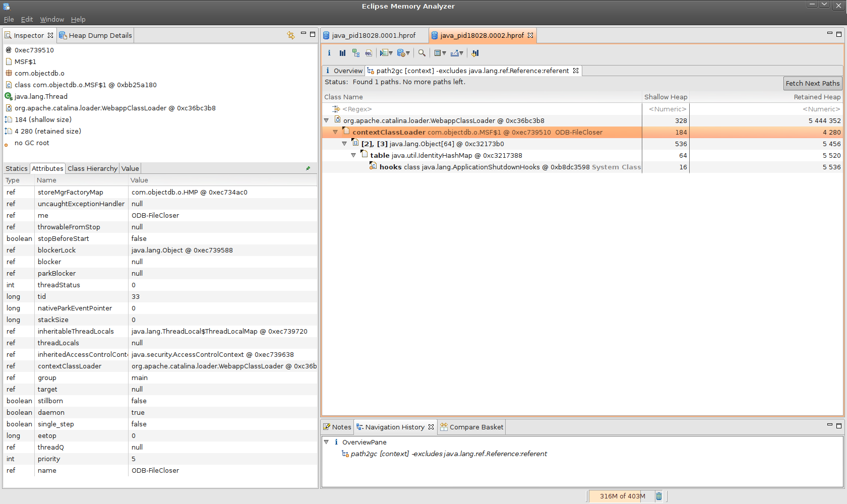Open the OQL query editor icon
The width and height of the screenshot is (847, 504).
click(x=369, y=53)
